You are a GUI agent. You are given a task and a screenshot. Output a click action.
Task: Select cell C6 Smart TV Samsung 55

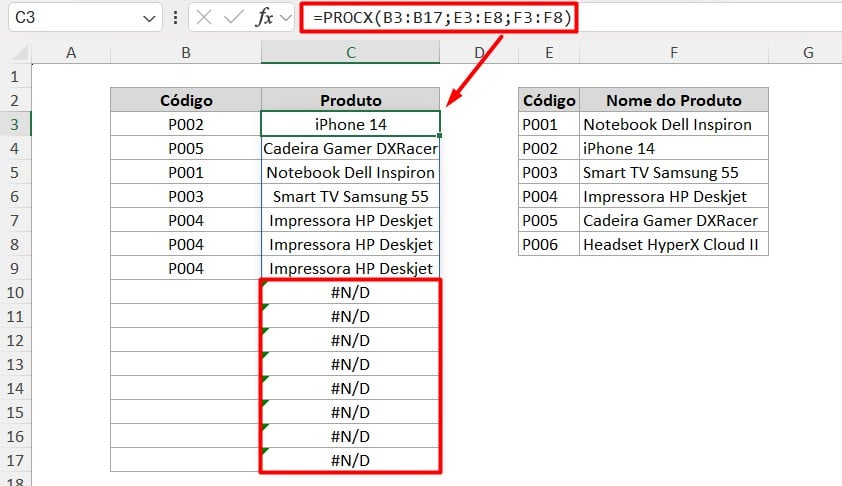[350, 196]
